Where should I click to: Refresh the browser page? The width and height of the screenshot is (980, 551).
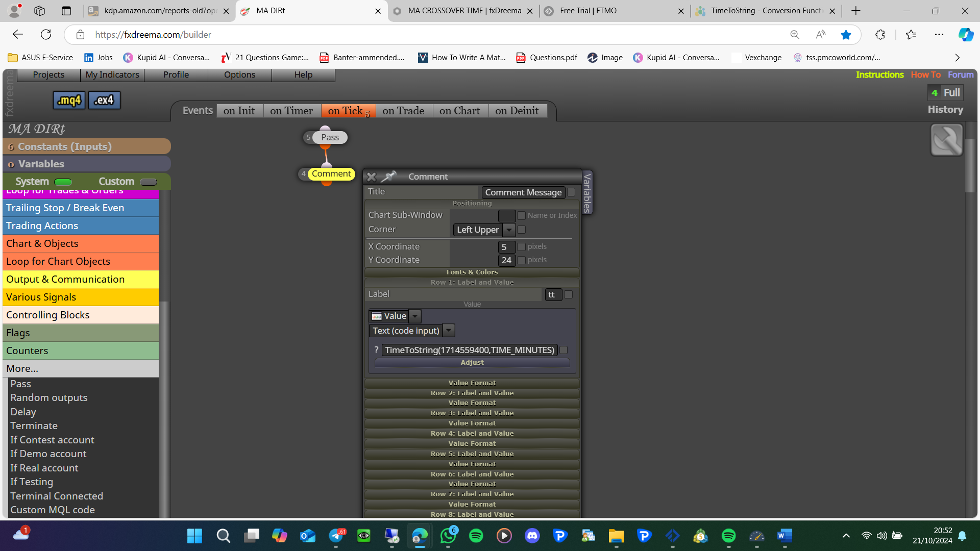[x=46, y=35]
